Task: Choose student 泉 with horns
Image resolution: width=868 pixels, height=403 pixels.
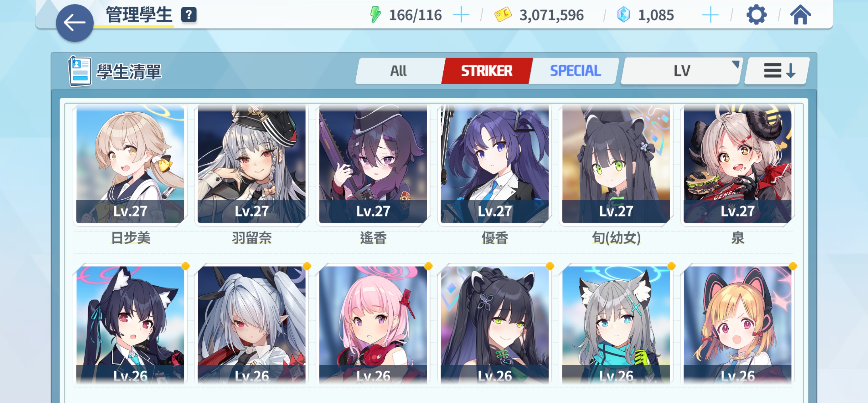Action: [x=737, y=164]
